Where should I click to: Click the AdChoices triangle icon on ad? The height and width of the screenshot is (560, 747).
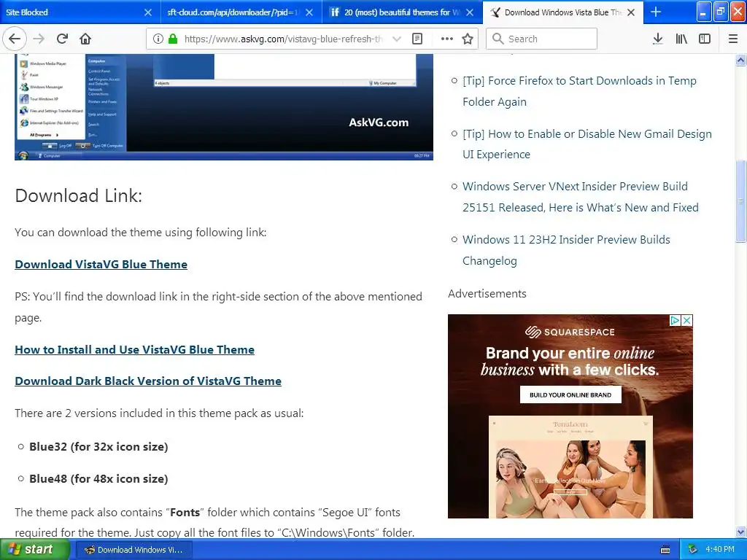click(675, 320)
